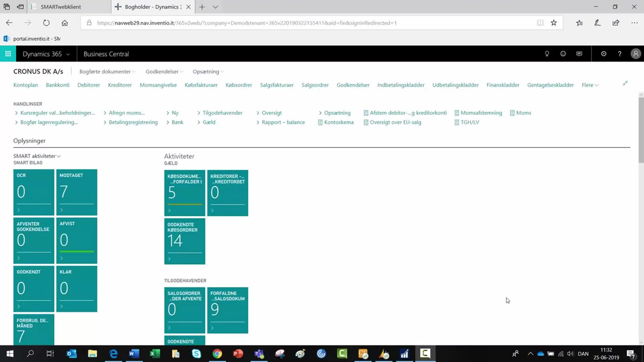Open Chrome from the taskbar
Viewport: 644px width, 362px height.
point(217,354)
